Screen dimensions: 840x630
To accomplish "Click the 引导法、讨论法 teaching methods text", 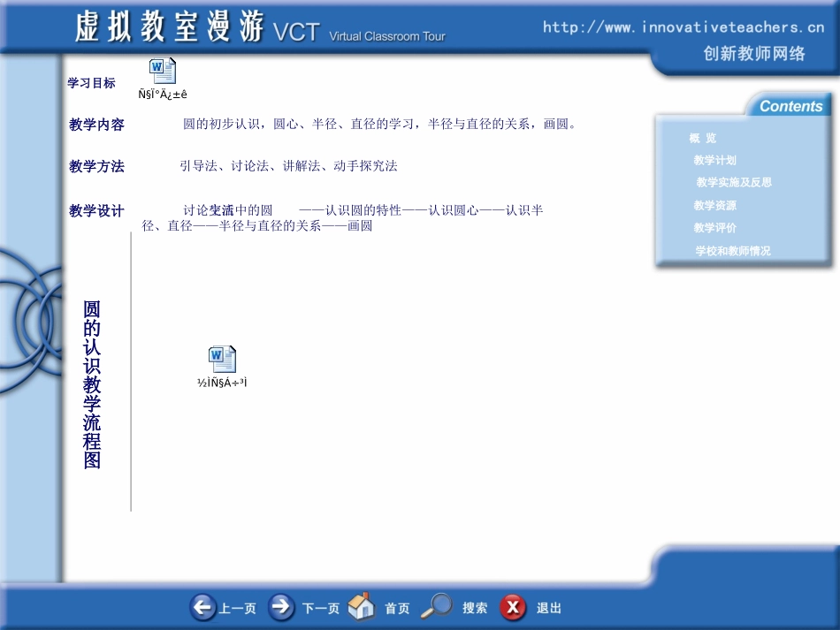I will [288, 166].
